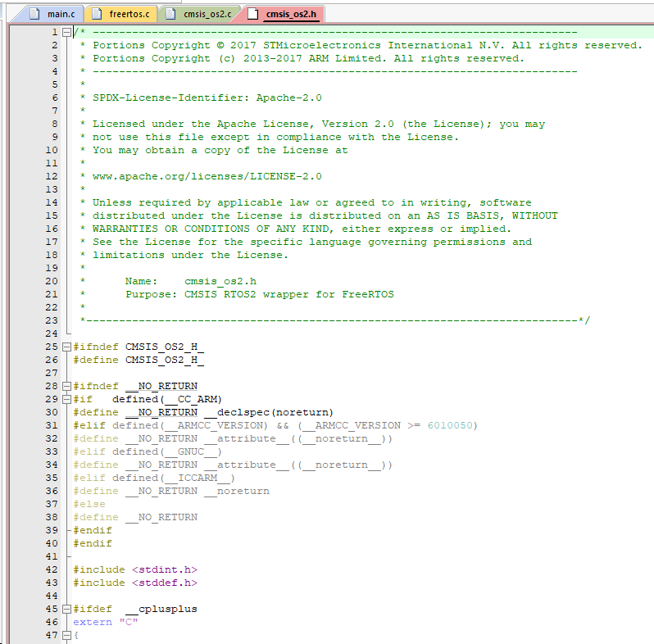
Task: Collapse the #ifndef CMSIS_OS2_H_ fold at line 25
Action: (x=67, y=347)
